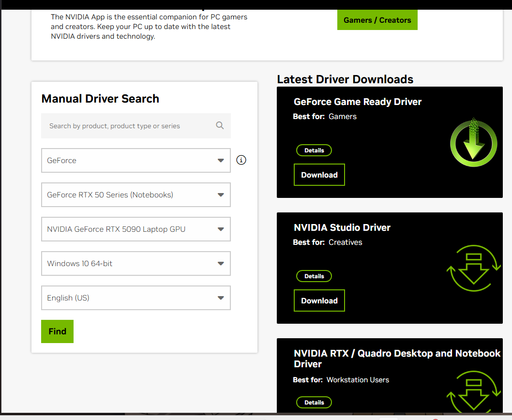Click the info icon beside GeForce dropdown
The width and height of the screenshot is (512, 420).
pos(241,160)
